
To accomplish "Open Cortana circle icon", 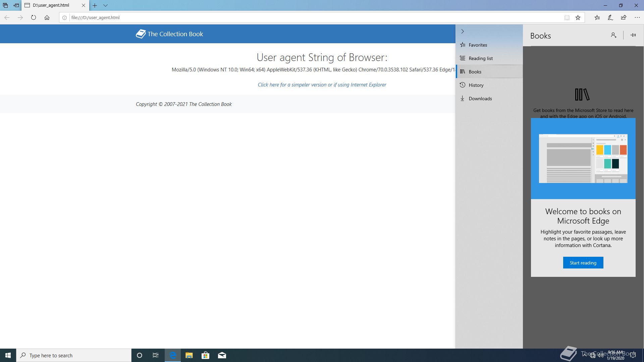I will (140, 355).
